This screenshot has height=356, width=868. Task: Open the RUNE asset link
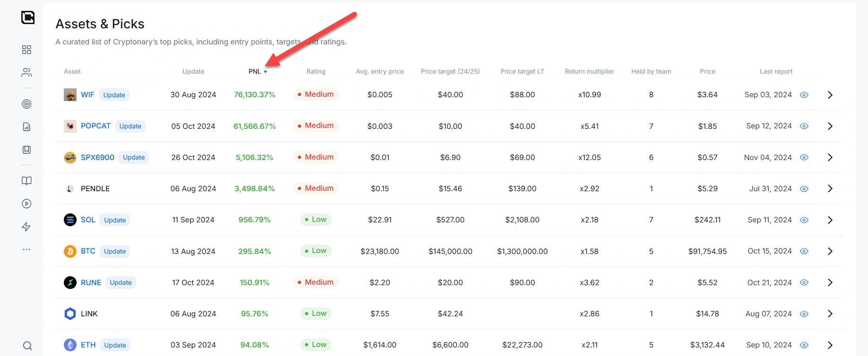click(x=91, y=282)
